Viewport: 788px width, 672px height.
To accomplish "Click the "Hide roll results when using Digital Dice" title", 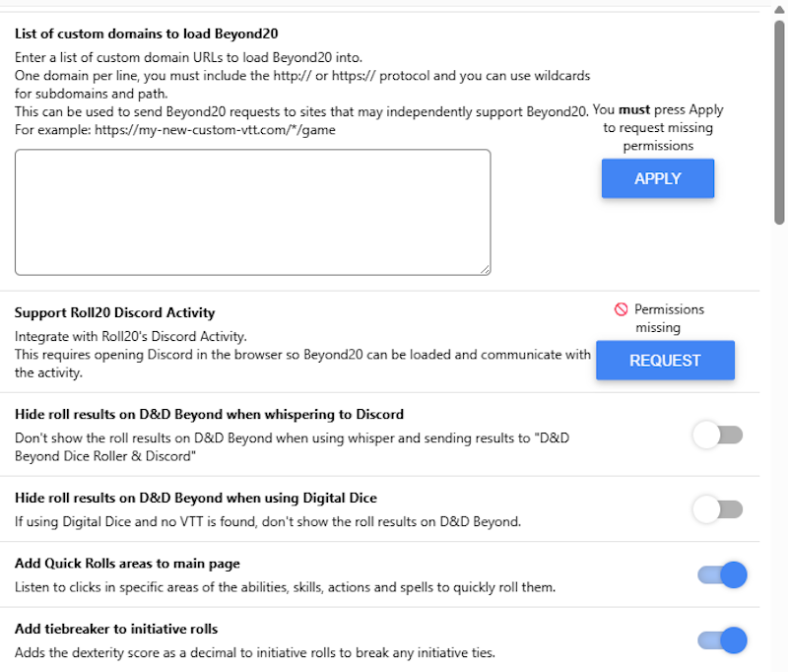I will (196, 498).
